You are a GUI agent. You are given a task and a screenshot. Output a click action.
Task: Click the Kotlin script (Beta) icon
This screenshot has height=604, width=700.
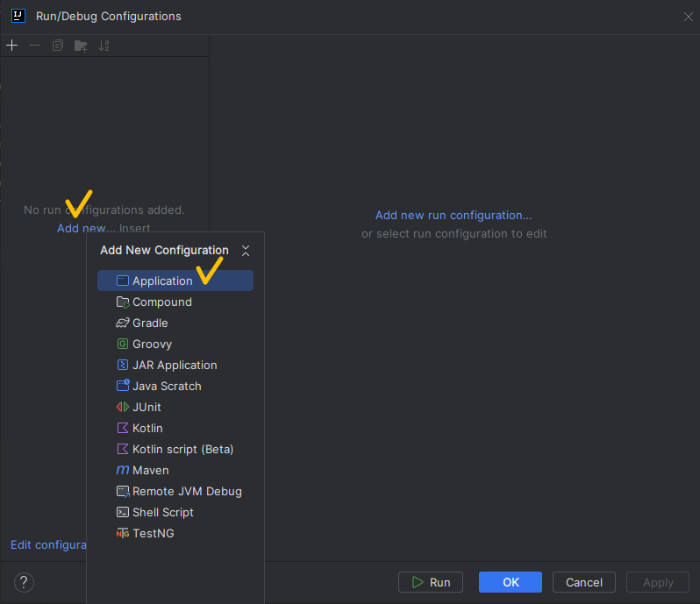[122, 449]
